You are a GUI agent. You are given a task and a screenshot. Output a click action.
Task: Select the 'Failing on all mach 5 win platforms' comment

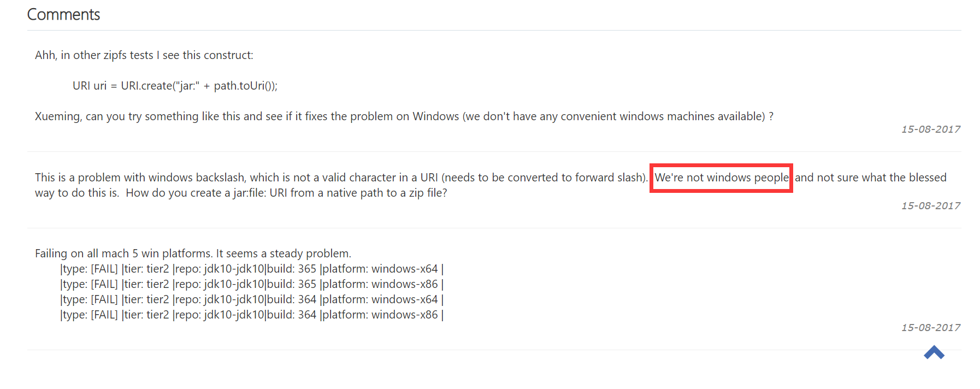[x=193, y=253]
